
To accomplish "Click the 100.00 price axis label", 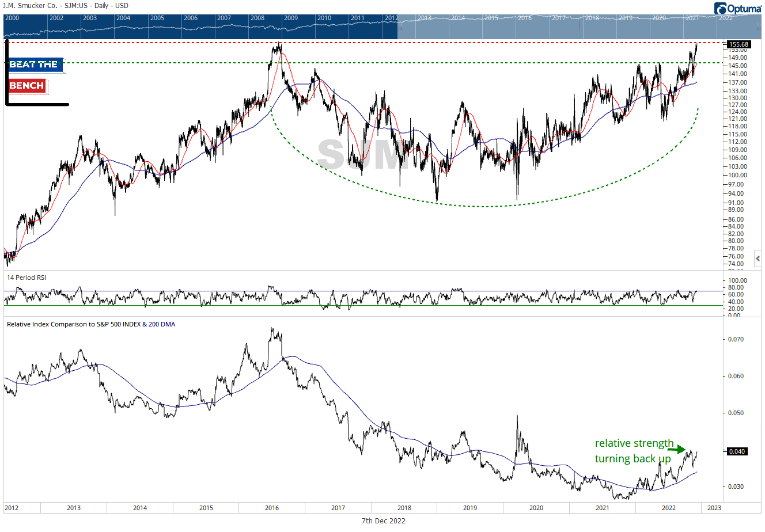I will [738, 175].
